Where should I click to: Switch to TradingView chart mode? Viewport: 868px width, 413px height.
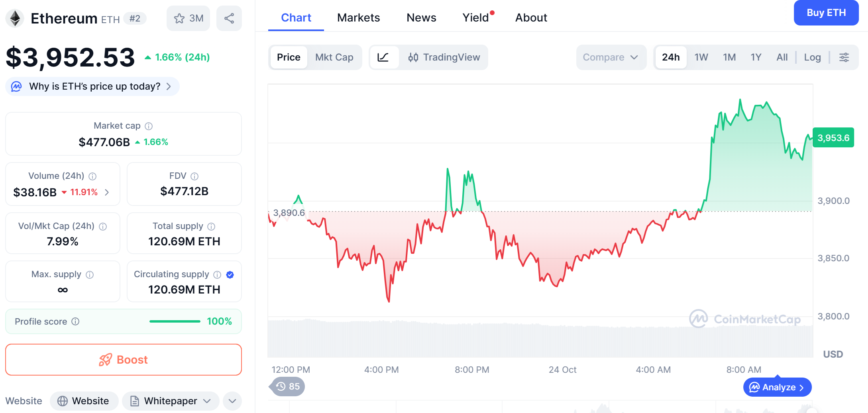click(x=444, y=57)
